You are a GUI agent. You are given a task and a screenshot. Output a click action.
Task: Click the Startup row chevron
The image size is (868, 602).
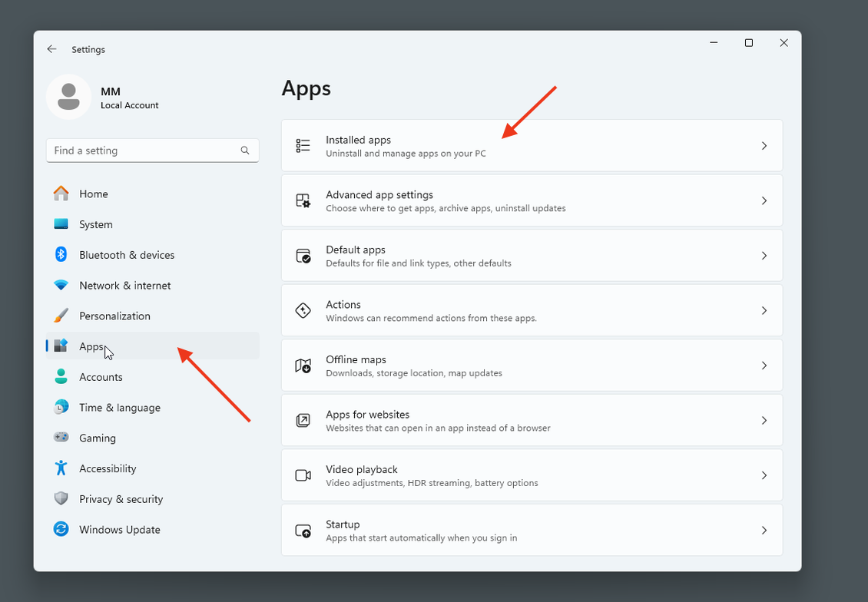[764, 530]
